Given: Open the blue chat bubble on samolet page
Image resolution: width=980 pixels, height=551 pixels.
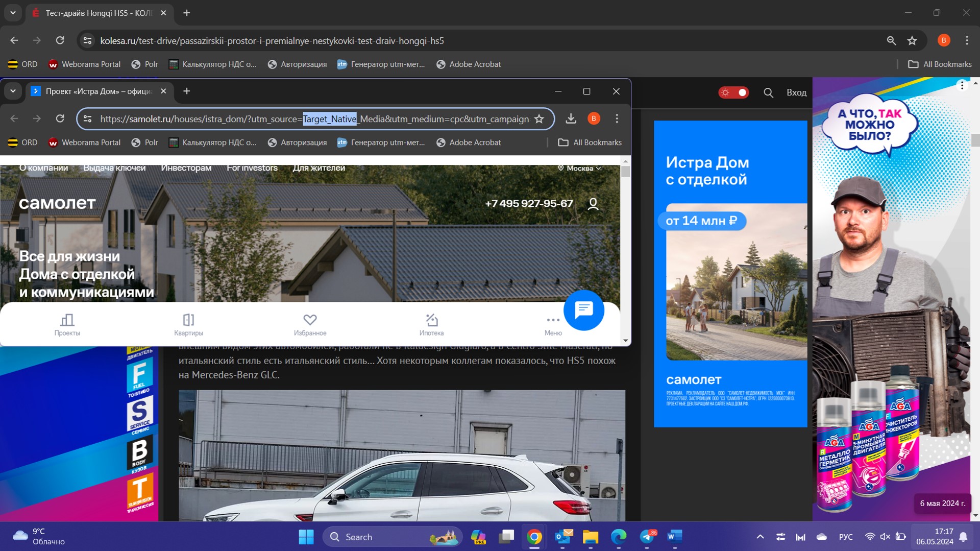Looking at the screenshot, I should [584, 310].
